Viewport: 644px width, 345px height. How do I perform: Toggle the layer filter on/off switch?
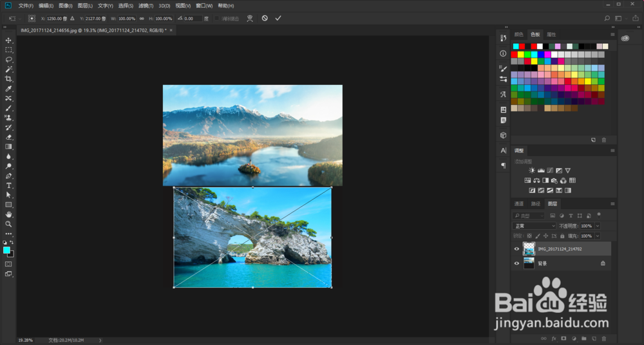[x=599, y=214]
